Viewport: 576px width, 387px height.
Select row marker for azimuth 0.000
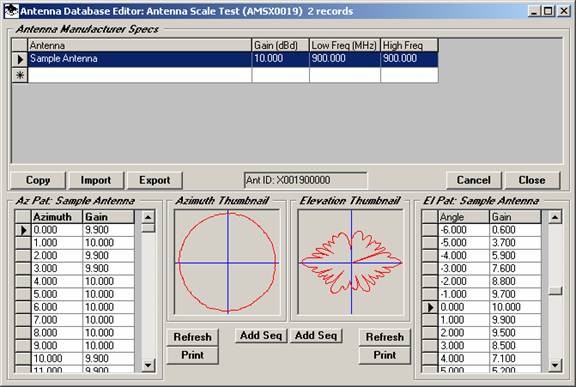pos(23,230)
